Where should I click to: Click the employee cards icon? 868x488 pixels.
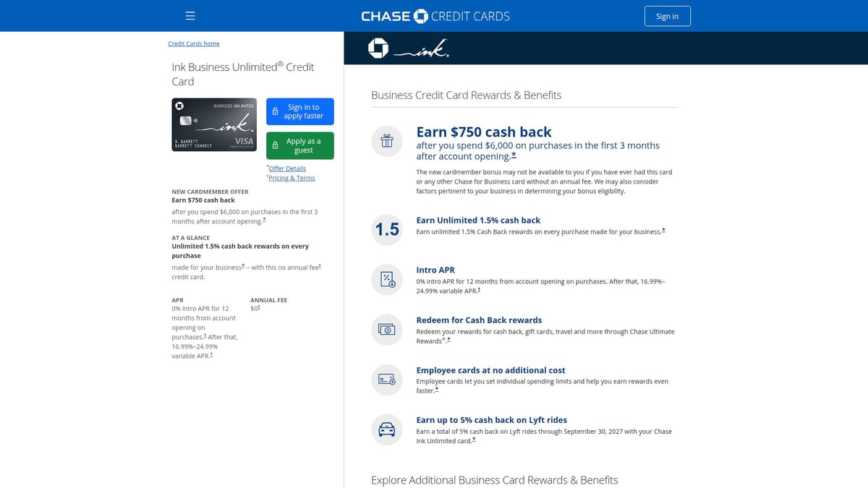pyautogui.click(x=386, y=380)
